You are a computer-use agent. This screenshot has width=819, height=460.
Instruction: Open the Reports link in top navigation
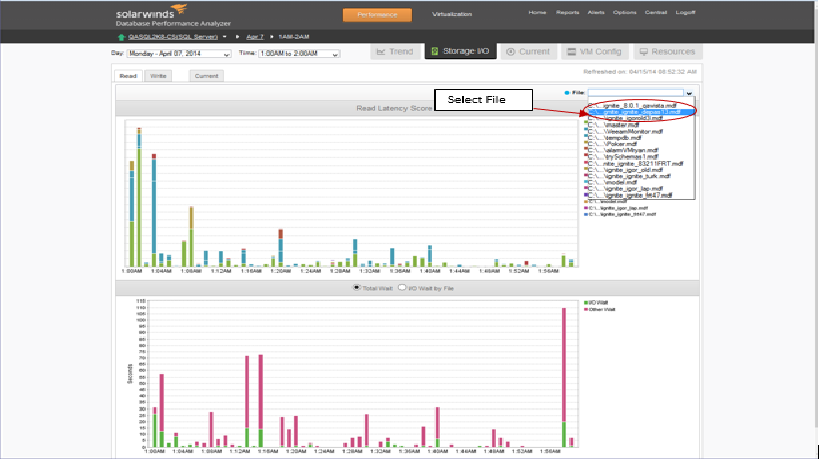point(567,12)
